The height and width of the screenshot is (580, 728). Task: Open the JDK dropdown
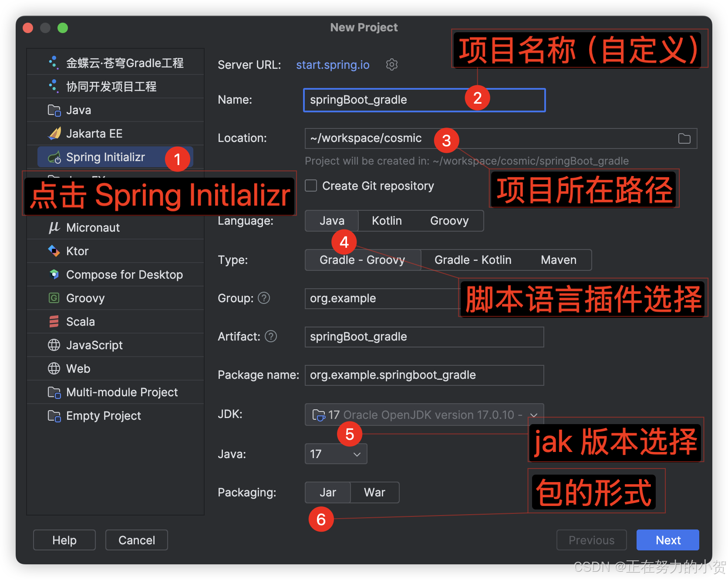pyautogui.click(x=424, y=415)
